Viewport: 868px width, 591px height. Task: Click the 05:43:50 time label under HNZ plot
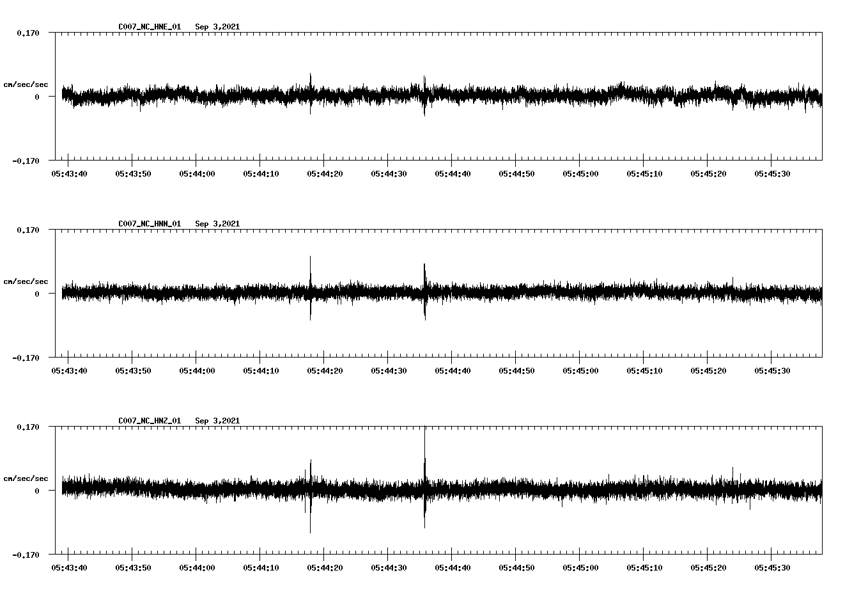(x=133, y=567)
